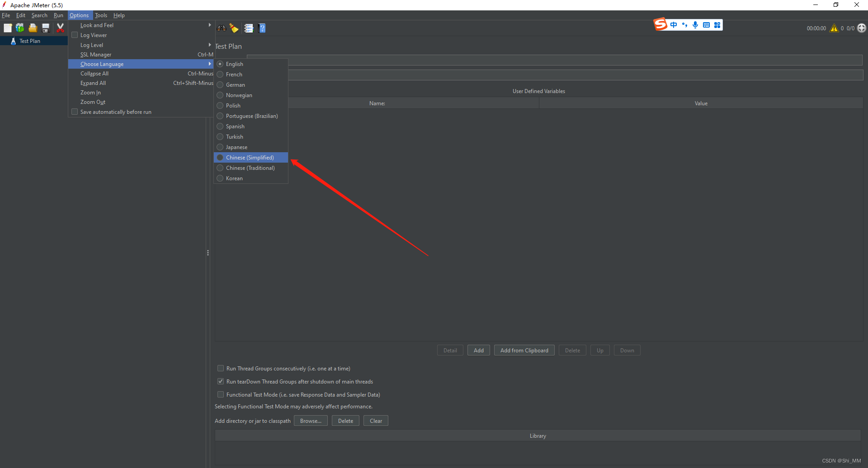Viewport: 868px width, 468px height.
Task: Click the Sogou microphone voice input icon
Action: [695, 25]
